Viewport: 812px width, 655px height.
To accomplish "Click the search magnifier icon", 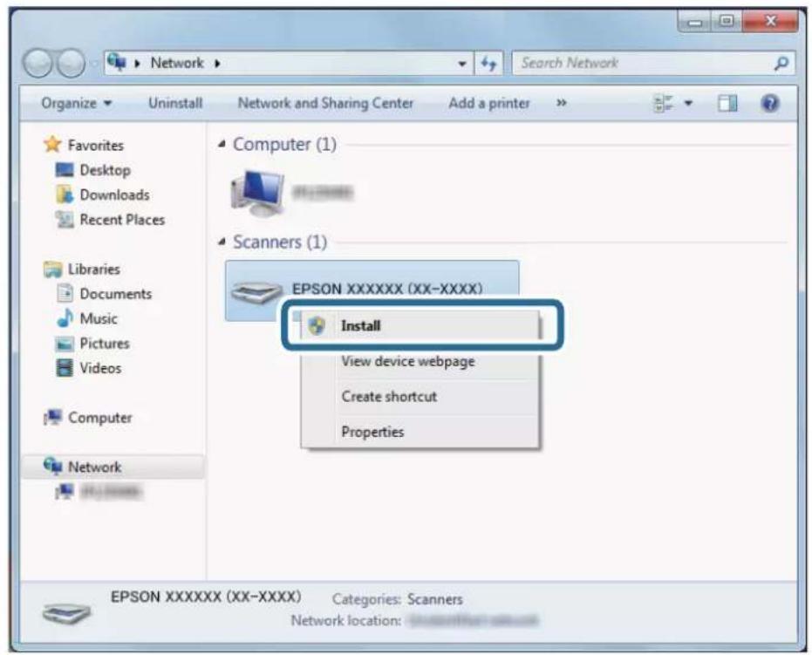I will (x=781, y=63).
